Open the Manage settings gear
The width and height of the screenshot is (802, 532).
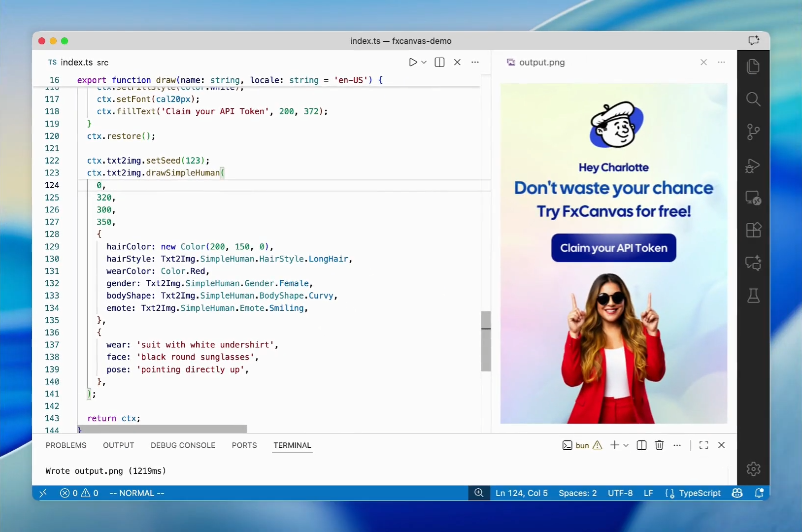pos(753,468)
